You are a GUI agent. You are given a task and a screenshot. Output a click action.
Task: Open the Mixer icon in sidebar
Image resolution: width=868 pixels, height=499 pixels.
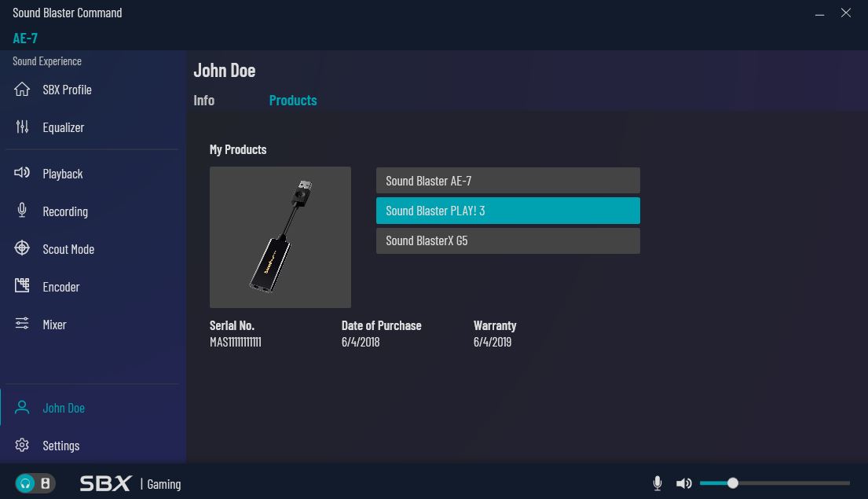click(x=22, y=324)
